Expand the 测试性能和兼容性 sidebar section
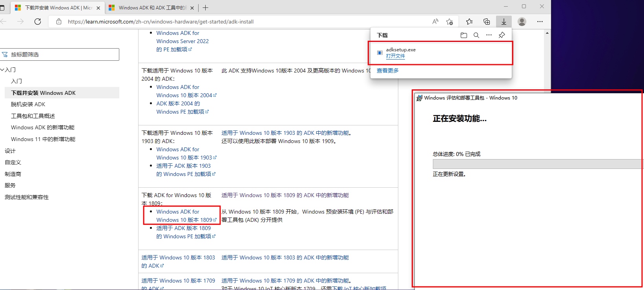The width and height of the screenshot is (644, 290). [27, 197]
